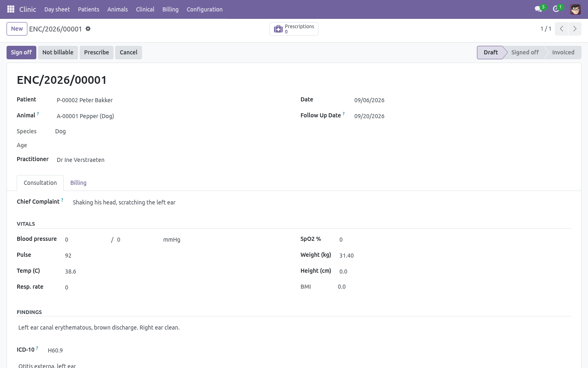This screenshot has height=368, width=588.
Task: Open the Animal dropdown field
Action: 171,116
